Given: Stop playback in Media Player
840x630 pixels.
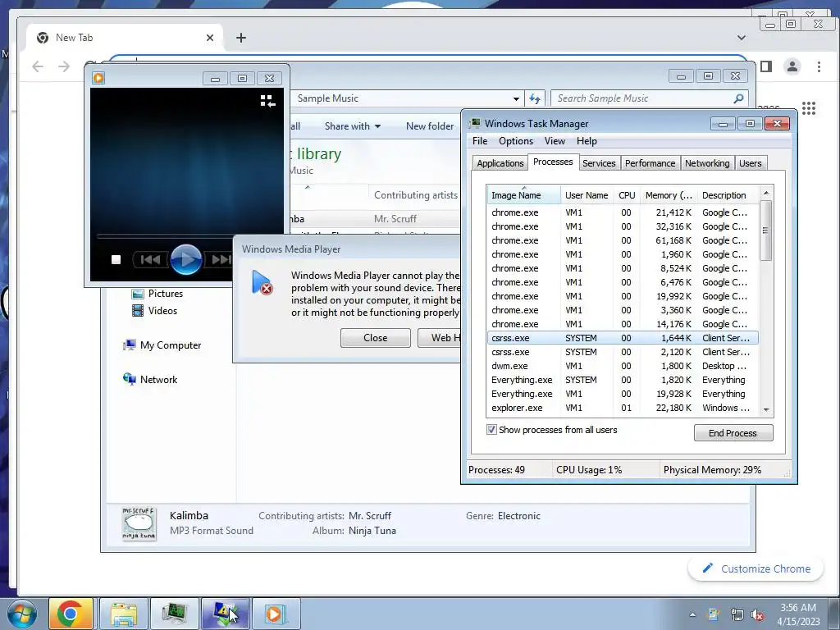Looking at the screenshot, I should point(116,260).
